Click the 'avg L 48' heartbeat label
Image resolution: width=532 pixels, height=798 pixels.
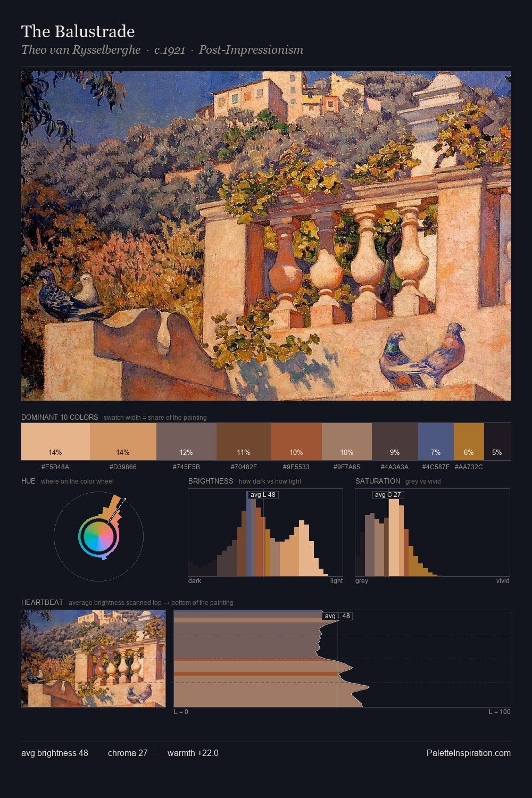click(337, 616)
